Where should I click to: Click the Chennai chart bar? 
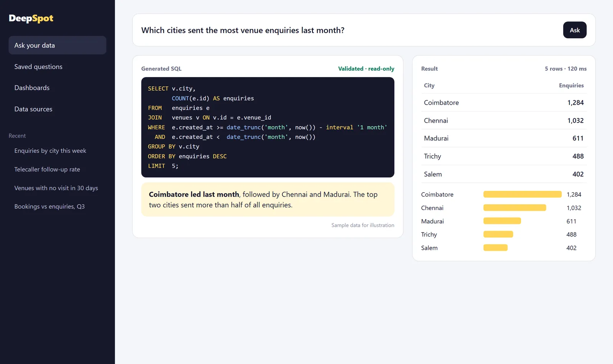coord(515,208)
